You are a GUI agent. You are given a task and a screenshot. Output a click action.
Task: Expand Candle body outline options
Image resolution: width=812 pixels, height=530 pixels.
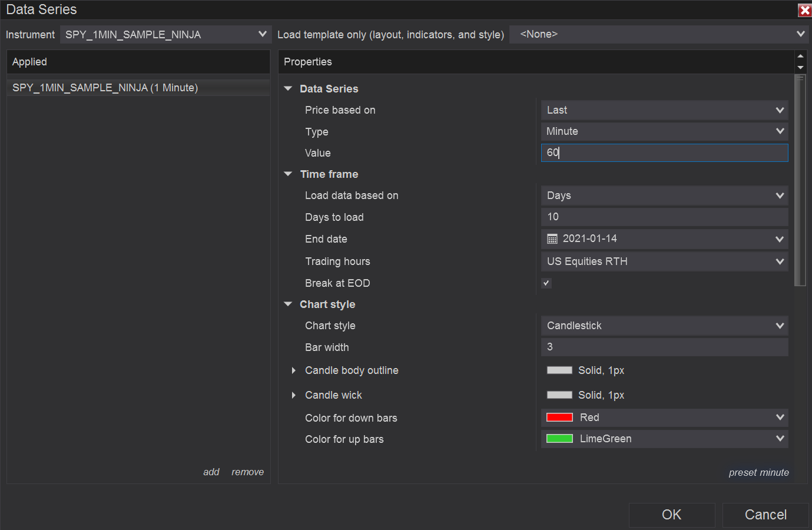[x=293, y=370]
